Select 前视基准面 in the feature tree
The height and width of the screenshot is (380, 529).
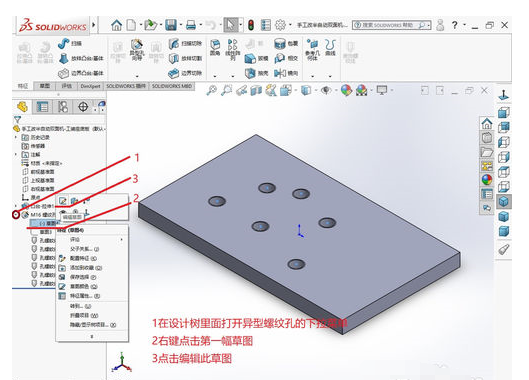click(38, 172)
